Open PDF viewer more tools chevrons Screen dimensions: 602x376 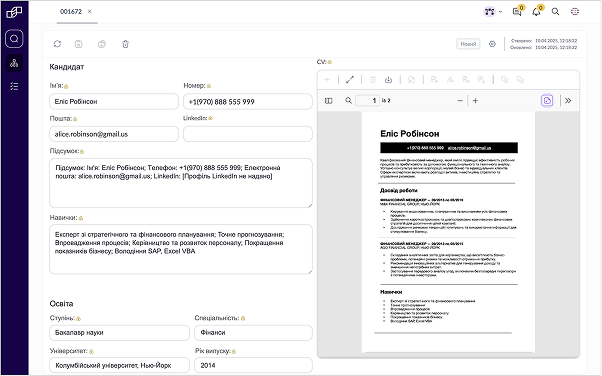pyautogui.click(x=568, y=101)
